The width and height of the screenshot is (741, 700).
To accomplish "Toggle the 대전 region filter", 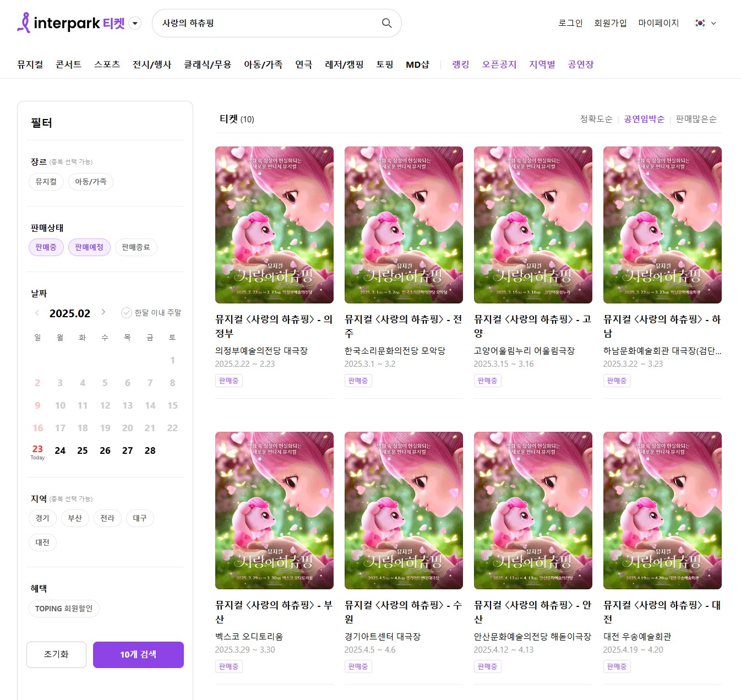I will coord(42,542).
